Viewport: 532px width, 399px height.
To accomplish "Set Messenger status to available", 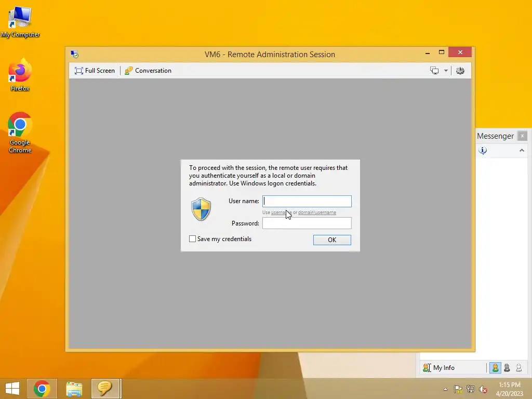I will click(x=495, y=367).
